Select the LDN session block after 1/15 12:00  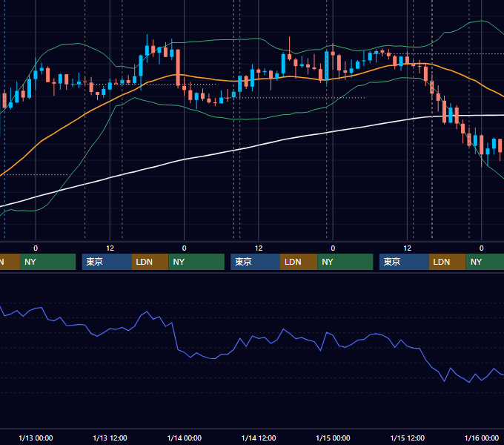click(x=448, y=262)
